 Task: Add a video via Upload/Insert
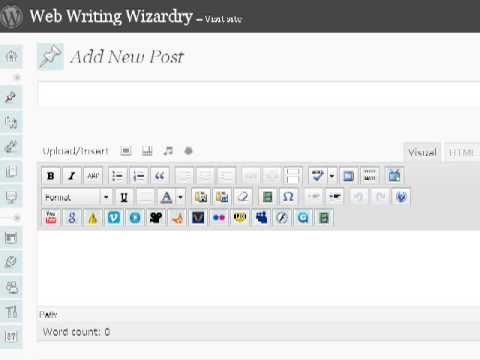click(x=147, y=151)
